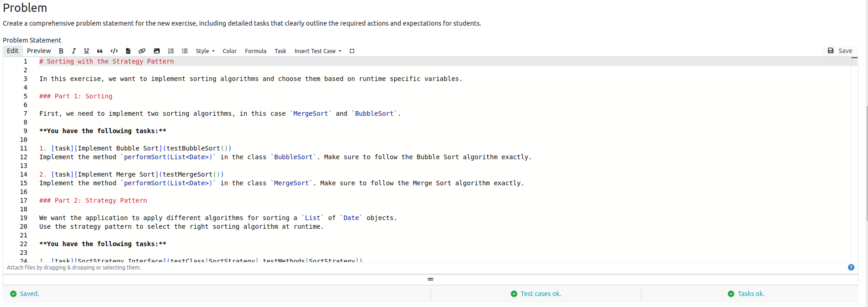Image resolution: width=868 pixels, height=307 pixels.
Task: Insert inline code with the code icon
Action: (114, 51)
